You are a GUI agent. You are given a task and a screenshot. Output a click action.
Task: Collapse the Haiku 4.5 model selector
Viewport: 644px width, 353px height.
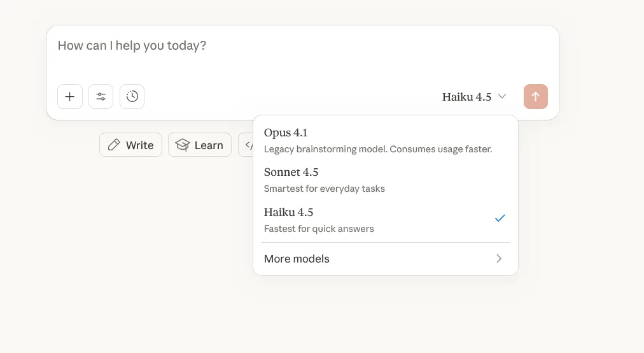coord(474,97)
